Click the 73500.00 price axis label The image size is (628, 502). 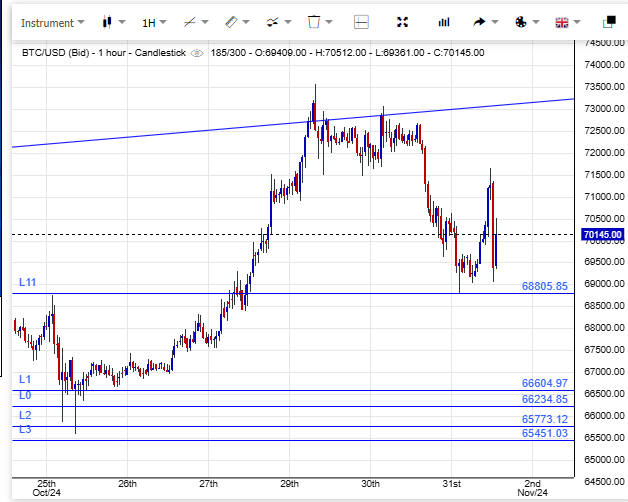pyautogui.click(x=604, y=87)
